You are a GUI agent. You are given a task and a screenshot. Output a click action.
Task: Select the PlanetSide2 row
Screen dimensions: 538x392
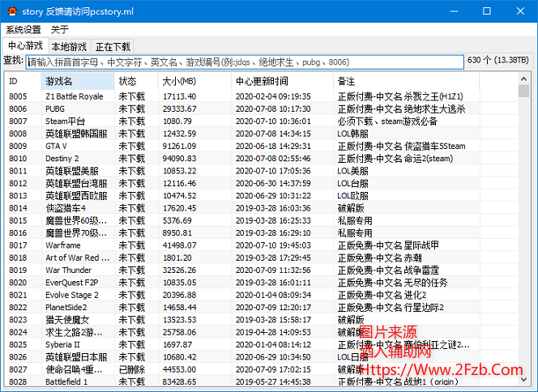[x=262, y=307]
